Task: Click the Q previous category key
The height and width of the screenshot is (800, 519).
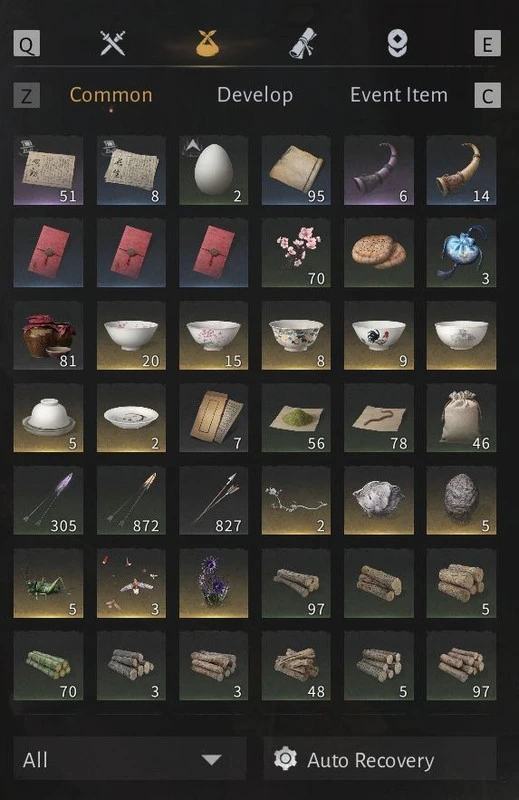Action: pos(27,44)
